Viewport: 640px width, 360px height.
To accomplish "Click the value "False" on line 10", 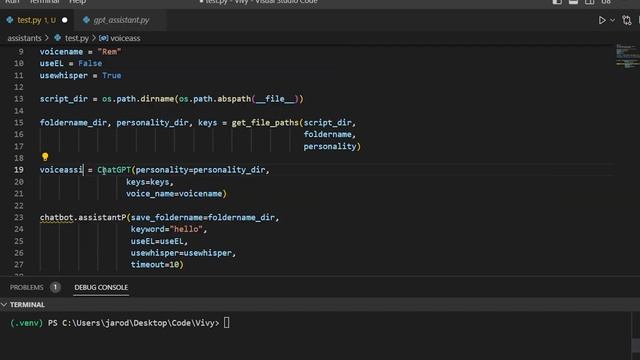I will (x=90, y=63).
